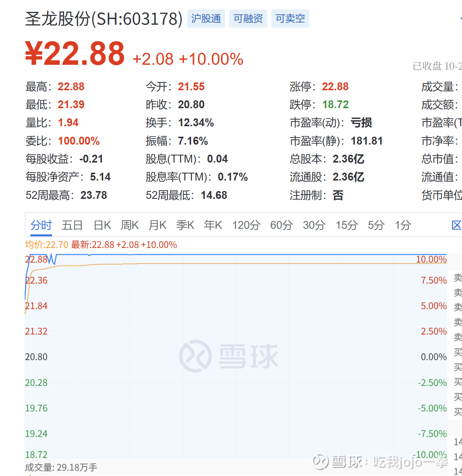Click the 市盈率(静) value 181.81
This screenshot has height=476, width=462.
(x=366, y=141)
